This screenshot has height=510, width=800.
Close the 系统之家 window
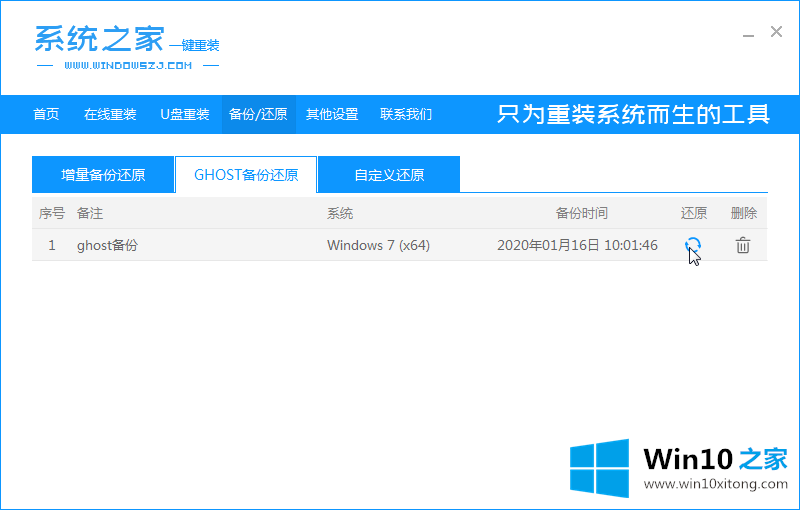point(776,32)
